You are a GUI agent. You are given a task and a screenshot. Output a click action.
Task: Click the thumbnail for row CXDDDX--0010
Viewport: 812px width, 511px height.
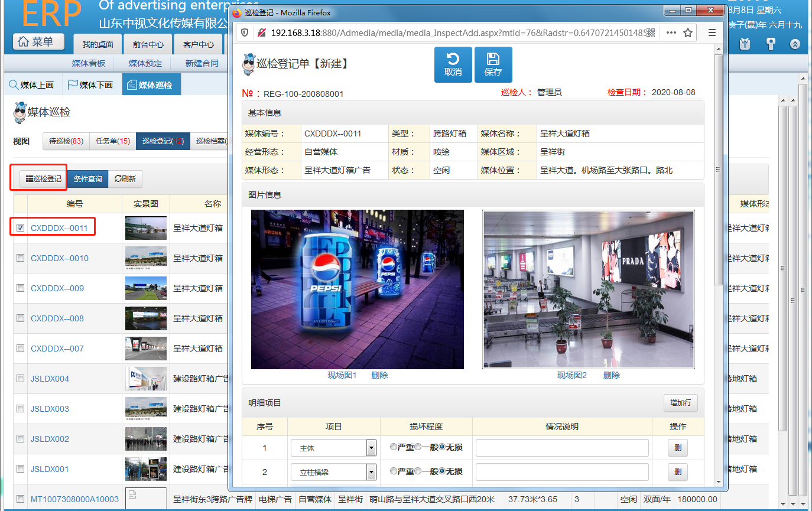pyautogui.click(x=146, y=258)
